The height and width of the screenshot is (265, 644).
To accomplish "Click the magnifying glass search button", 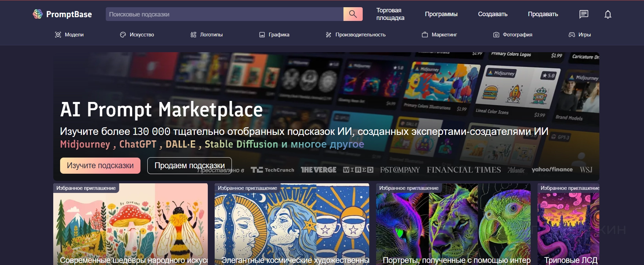I will coord(353,14).
